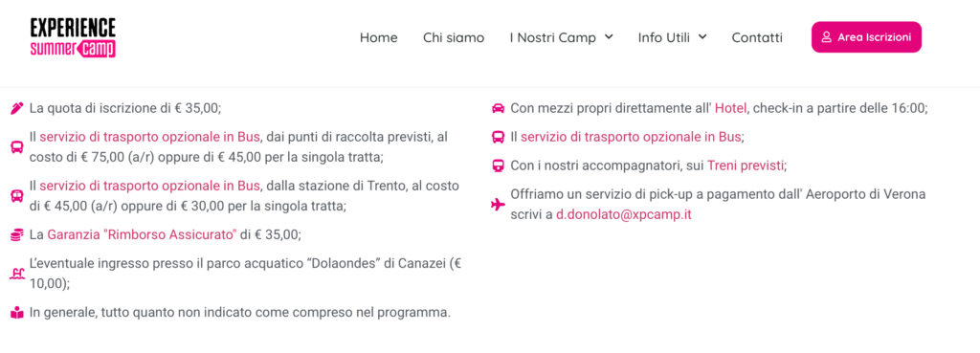Click the coins icon beside Garanzia Rimborso Assicurato
This screenshot has height=353, width=980.
(x=17, y=235)
